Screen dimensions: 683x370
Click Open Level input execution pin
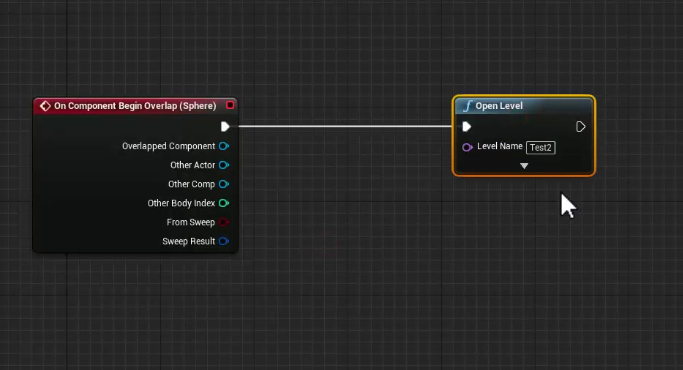[467, 127]
